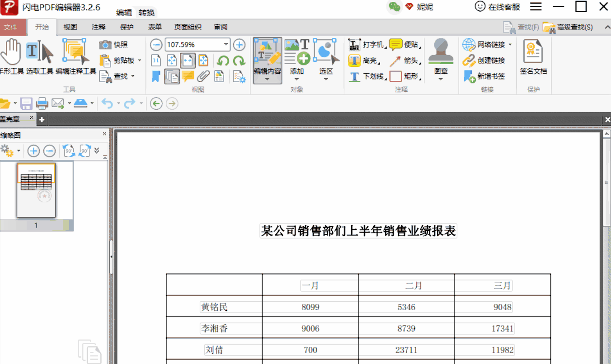Click 新增书签 add bookmark button
Image resolution: width=611 pixels, height=364 pixels.
point(484,76)
